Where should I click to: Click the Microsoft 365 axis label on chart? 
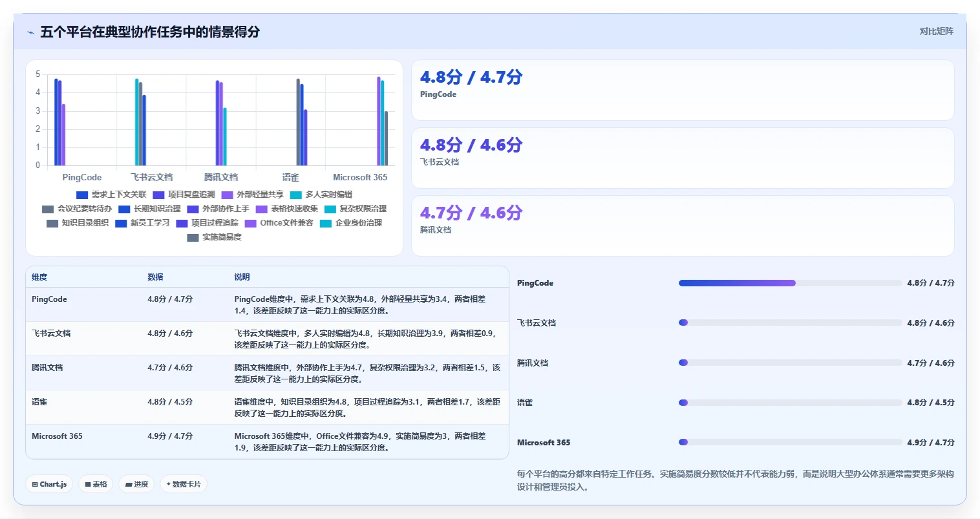(360, 177)
